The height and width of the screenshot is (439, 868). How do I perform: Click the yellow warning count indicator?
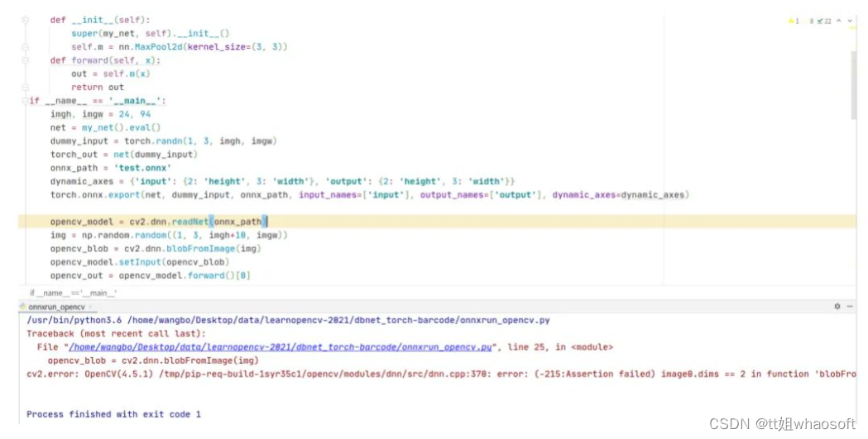pos(794,21)
